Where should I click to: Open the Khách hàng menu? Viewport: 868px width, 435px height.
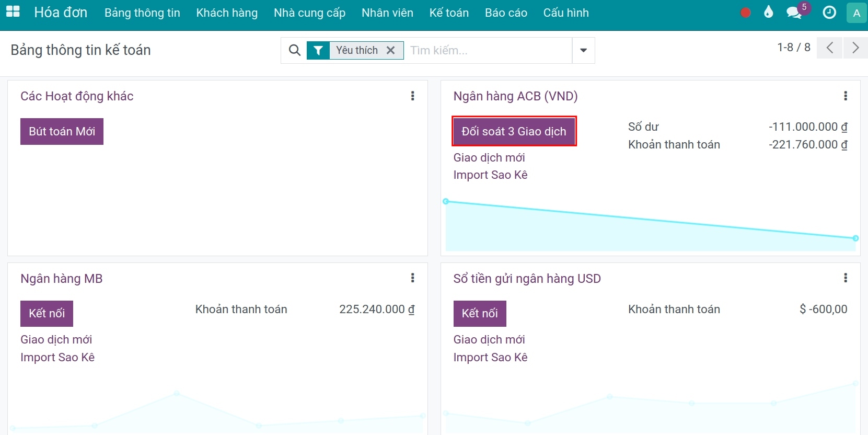pos(227,13)
